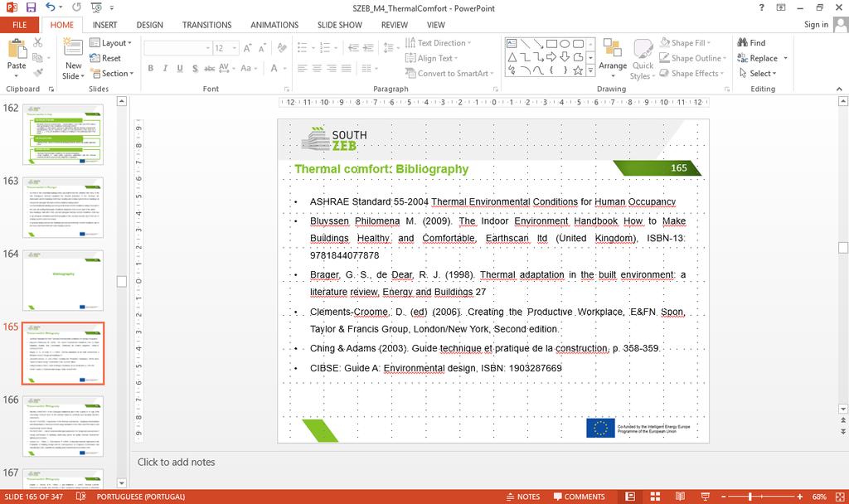Click the Cut scissors icon

(x=37, y=42)
